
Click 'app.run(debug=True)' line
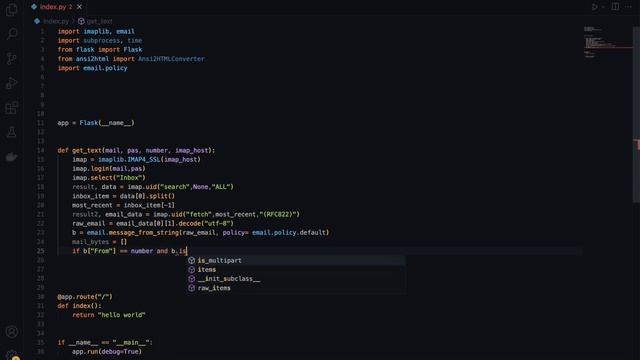(x=107, y=351)
